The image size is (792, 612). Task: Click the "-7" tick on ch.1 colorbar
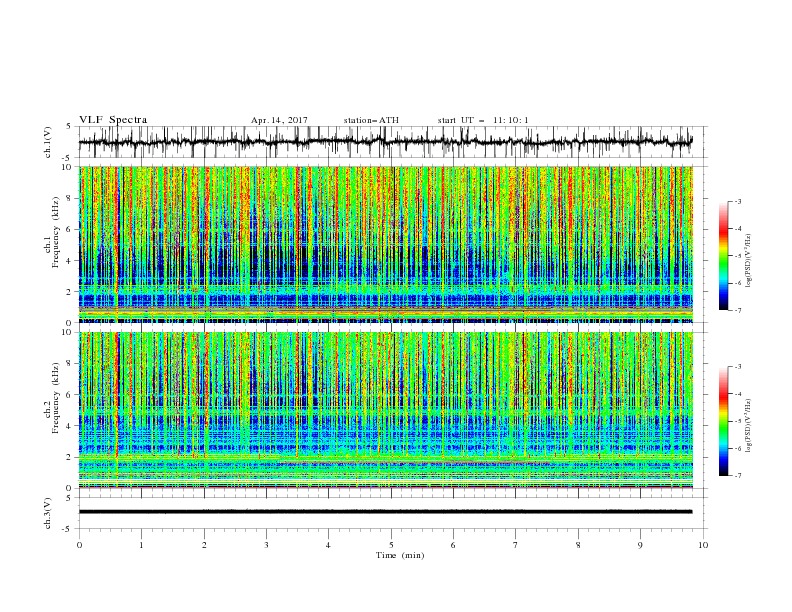(x=737, y=310)
